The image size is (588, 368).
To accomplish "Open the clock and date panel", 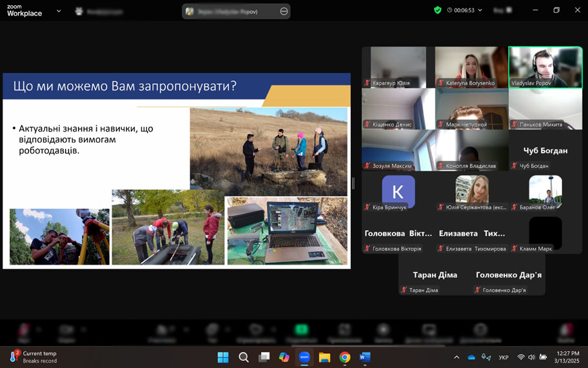I will click(x=568, y=357).
